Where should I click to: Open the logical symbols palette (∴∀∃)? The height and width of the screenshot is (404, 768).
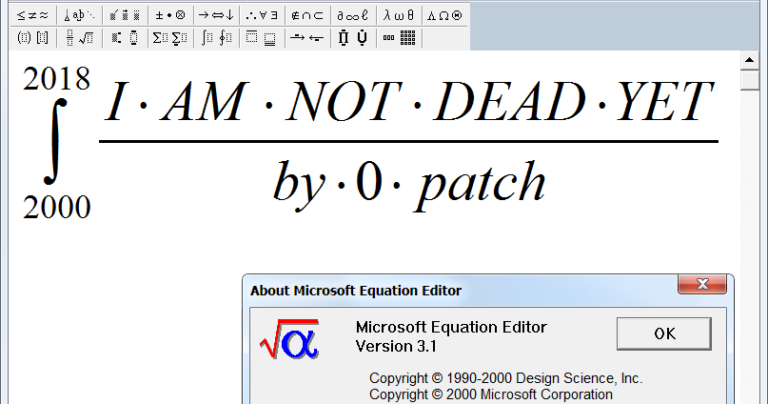coord(262,16)
